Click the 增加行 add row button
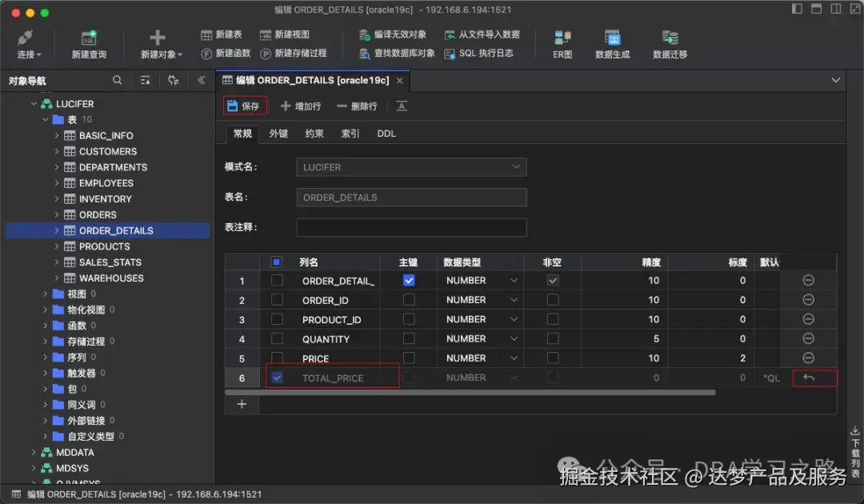864x504 pixels. [x=301, y=106]
